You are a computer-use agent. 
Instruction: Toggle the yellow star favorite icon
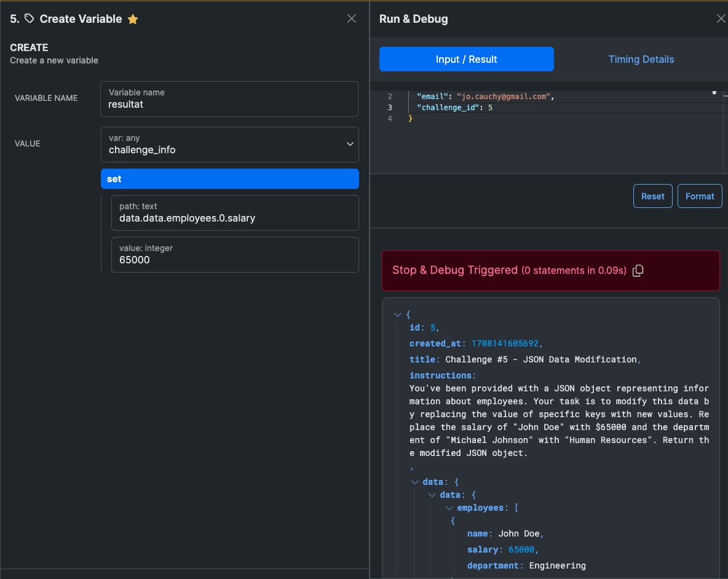click(133, 19)
